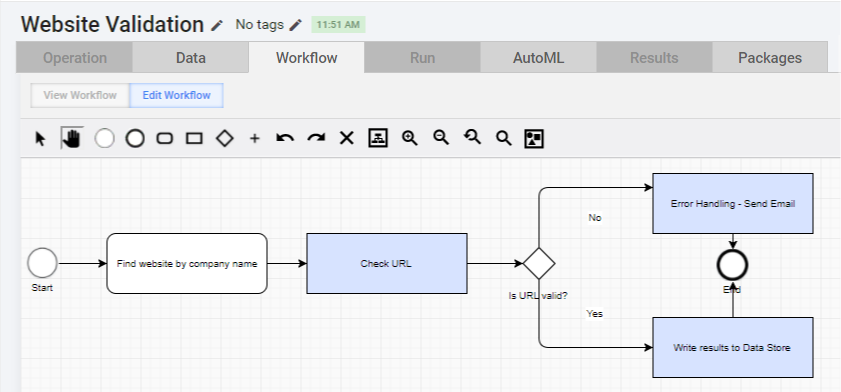
Task: Select the 'Error Handling - Send Email' node
Action: 733,203
